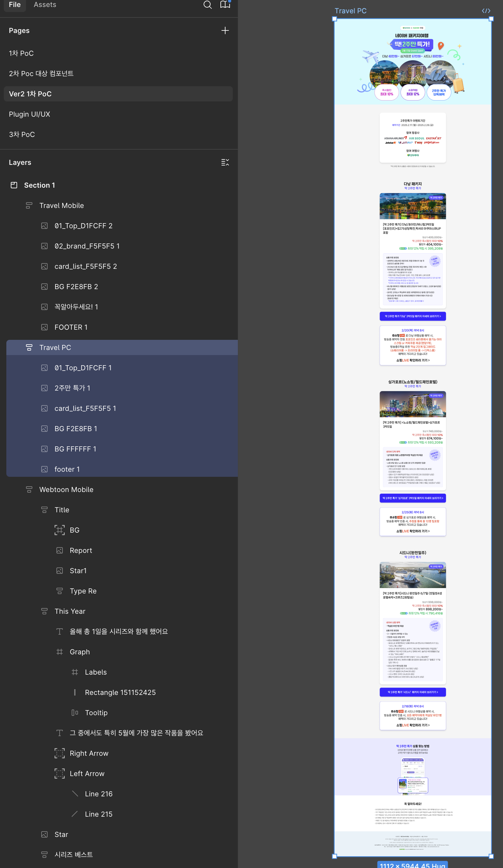
Task: Collapse all layers using the Layers panel icon
Action: (x=225, y=163)
